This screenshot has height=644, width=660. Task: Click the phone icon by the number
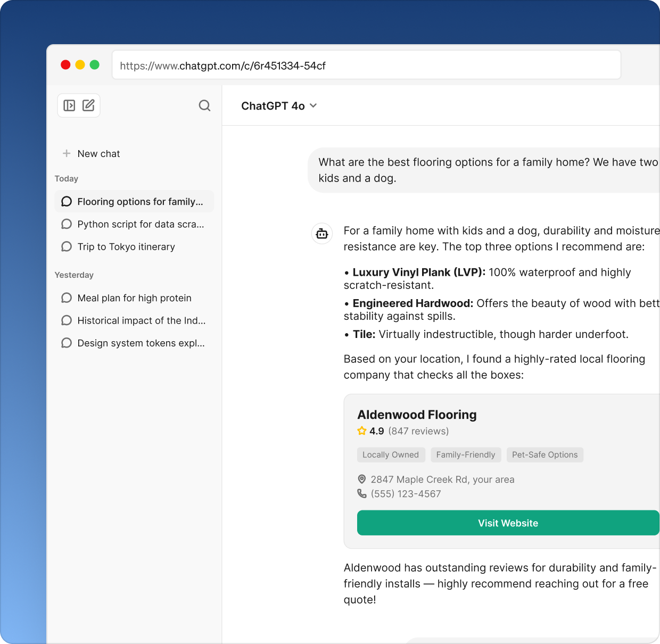(362, 493)
